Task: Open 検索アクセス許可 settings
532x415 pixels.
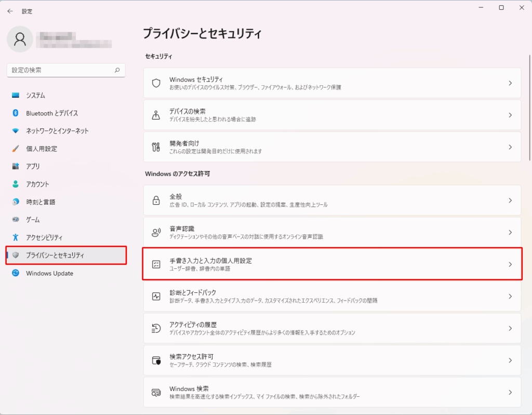Action: [x=332, y=360]
